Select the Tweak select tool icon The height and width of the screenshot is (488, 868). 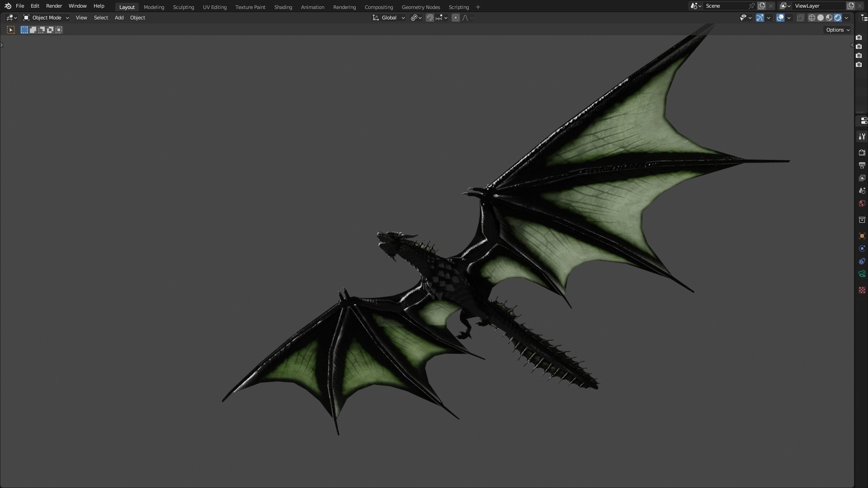[11, 30]
